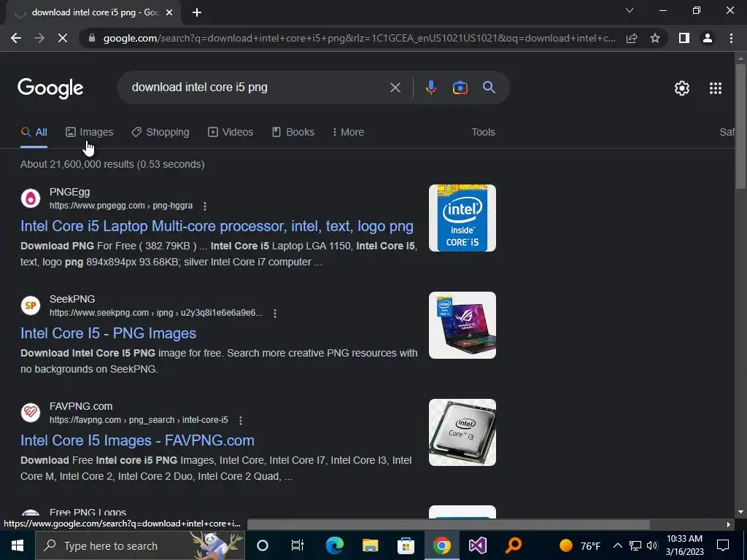Open the search Tools options
Viewport: 747px width, 560px height.
click(483, 132)
